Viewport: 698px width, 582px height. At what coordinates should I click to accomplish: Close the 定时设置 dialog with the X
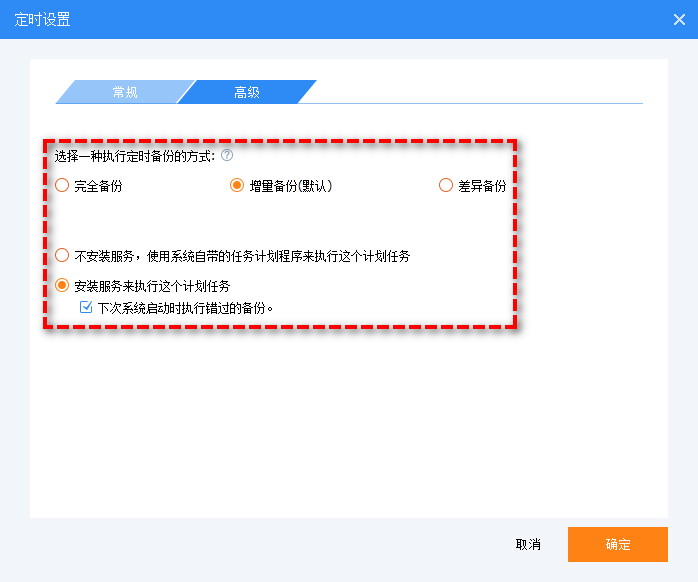point(679,20)
